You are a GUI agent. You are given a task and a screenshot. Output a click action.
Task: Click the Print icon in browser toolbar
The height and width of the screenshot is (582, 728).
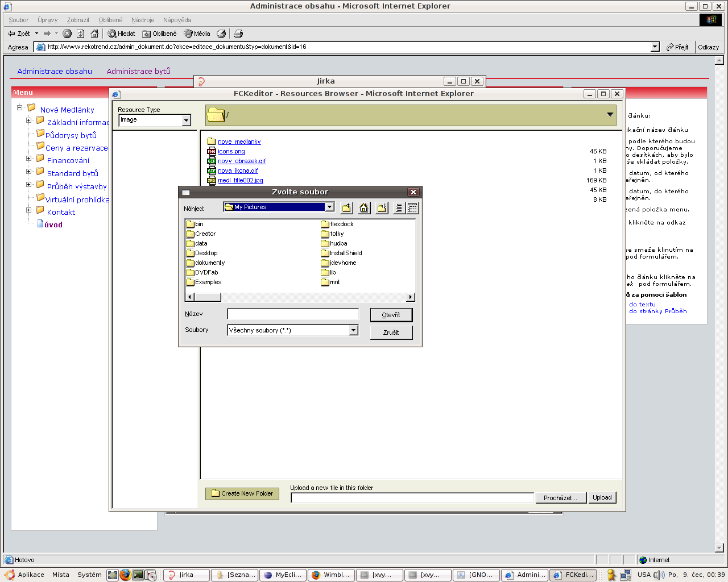click(x=238, y=34)
